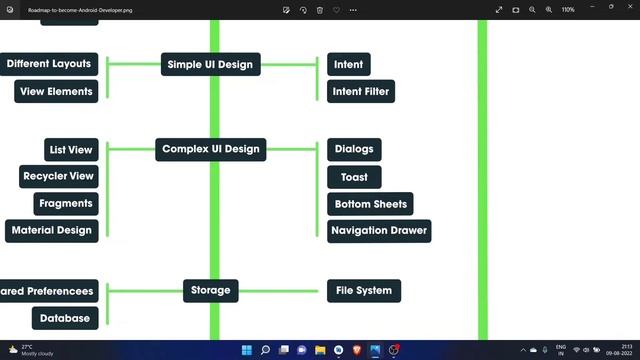The image size is (640, 360).
Task: Open the weather widget showing 27°C
Action: pos(31,350)
